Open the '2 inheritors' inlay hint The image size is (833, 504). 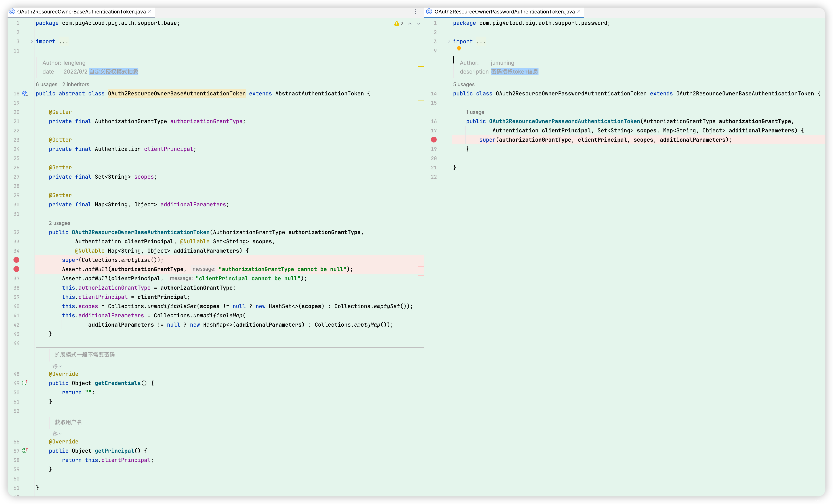tap(76, 84)
